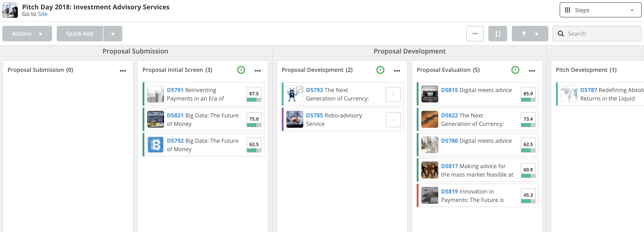Click the 62.5 score box on D5786

528,145
